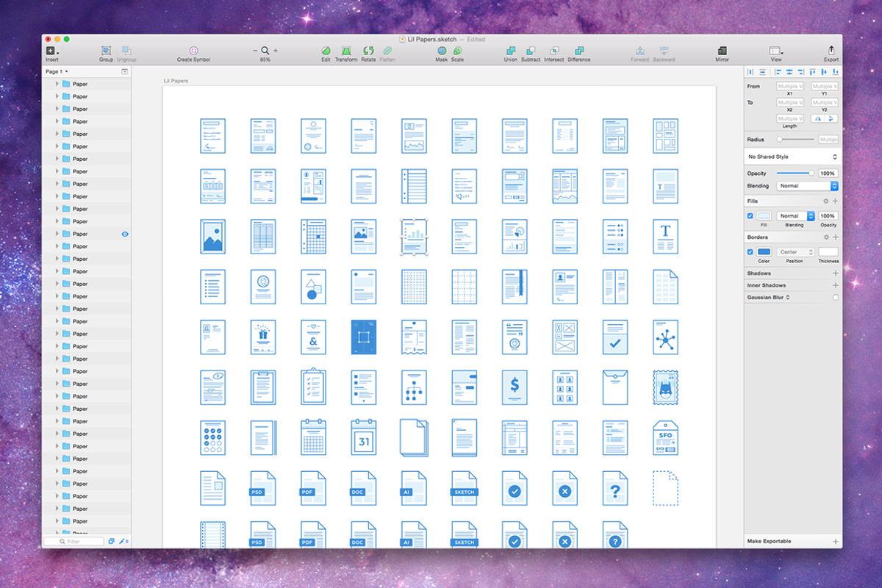The height and width of the screenshot is (588, 882).
Task: Open the Page 1 dropdown
Action: (57, 71)
